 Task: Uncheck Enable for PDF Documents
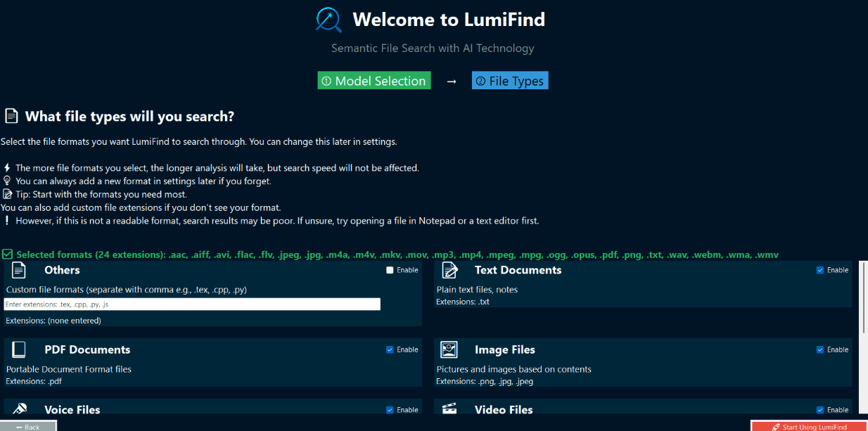(x=390, y=349)
